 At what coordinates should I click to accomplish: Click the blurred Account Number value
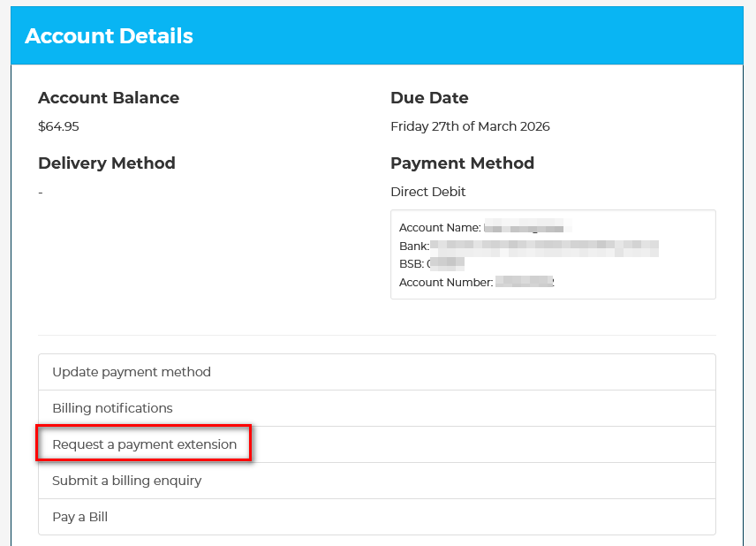525,283
